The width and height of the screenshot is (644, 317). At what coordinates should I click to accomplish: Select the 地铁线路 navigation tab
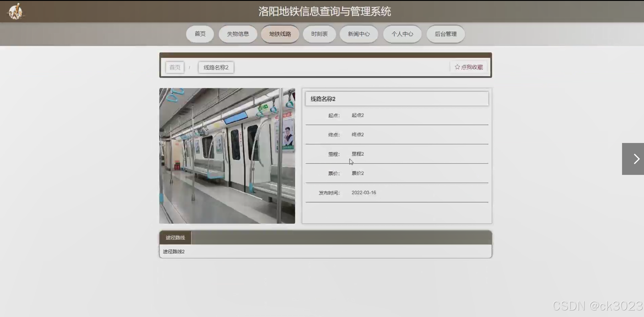(280, 34)
